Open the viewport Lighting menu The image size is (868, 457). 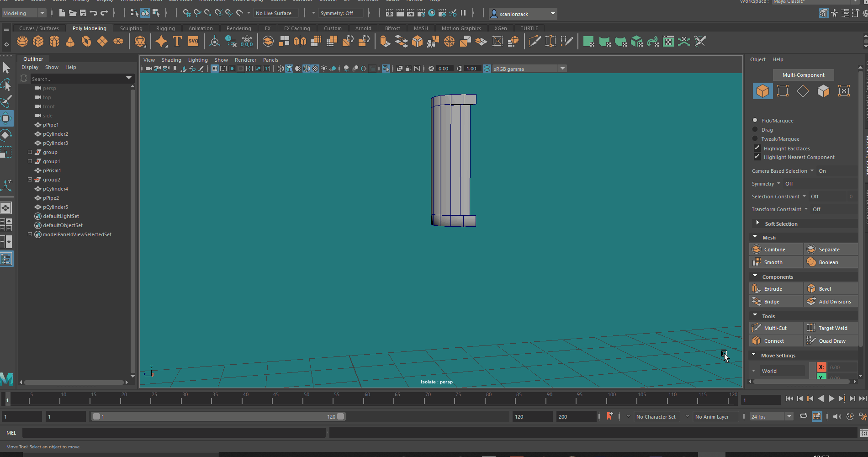[x=198, y=60]
